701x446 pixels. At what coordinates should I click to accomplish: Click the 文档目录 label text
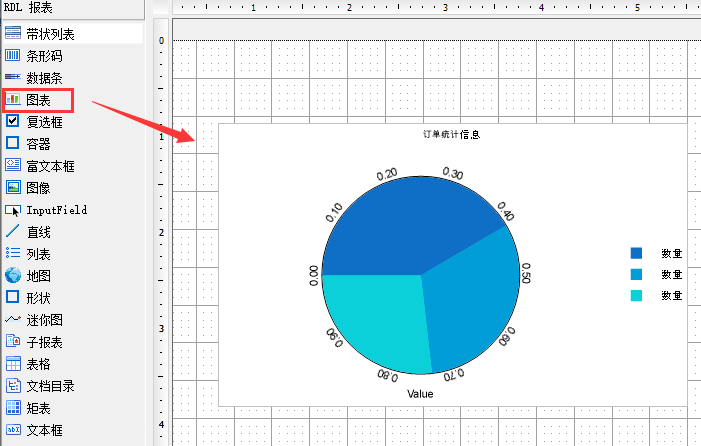50,386
